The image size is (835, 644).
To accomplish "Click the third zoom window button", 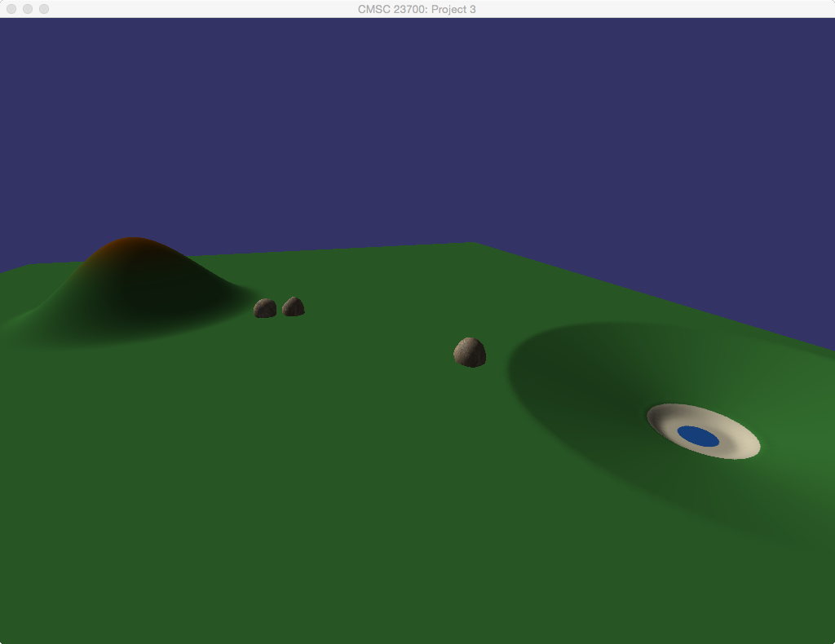I will coord(44,9).
